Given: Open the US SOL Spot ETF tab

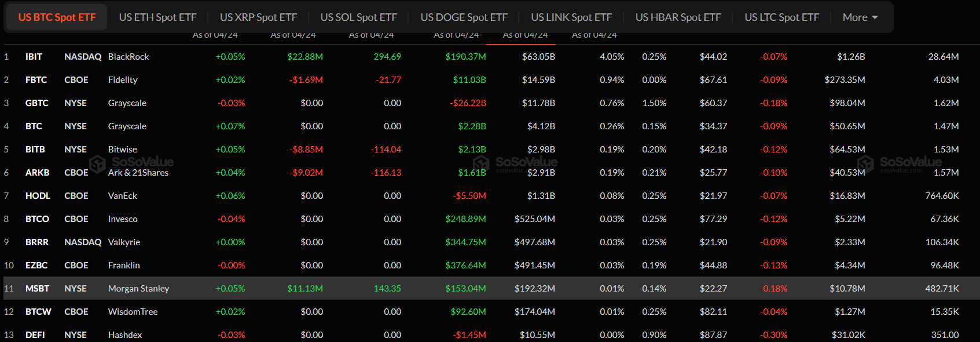Looking at the screenshot, I should (359, 17).
